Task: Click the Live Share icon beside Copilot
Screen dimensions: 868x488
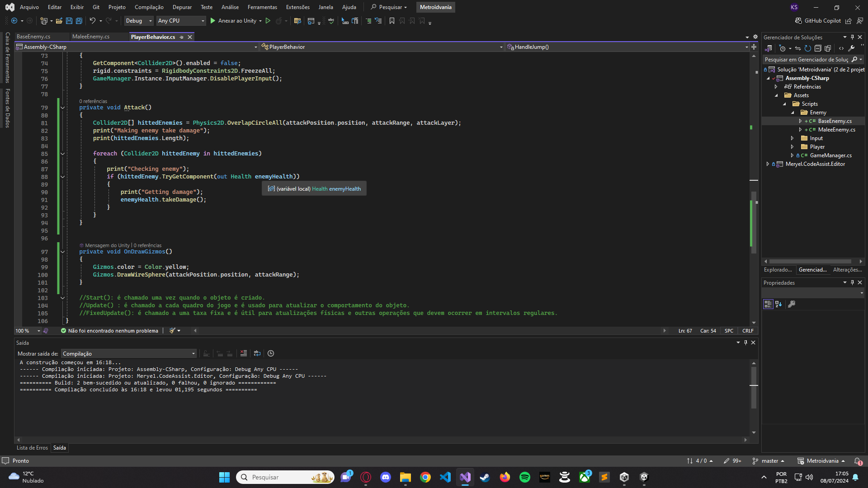Action: (x=849, y=21)
